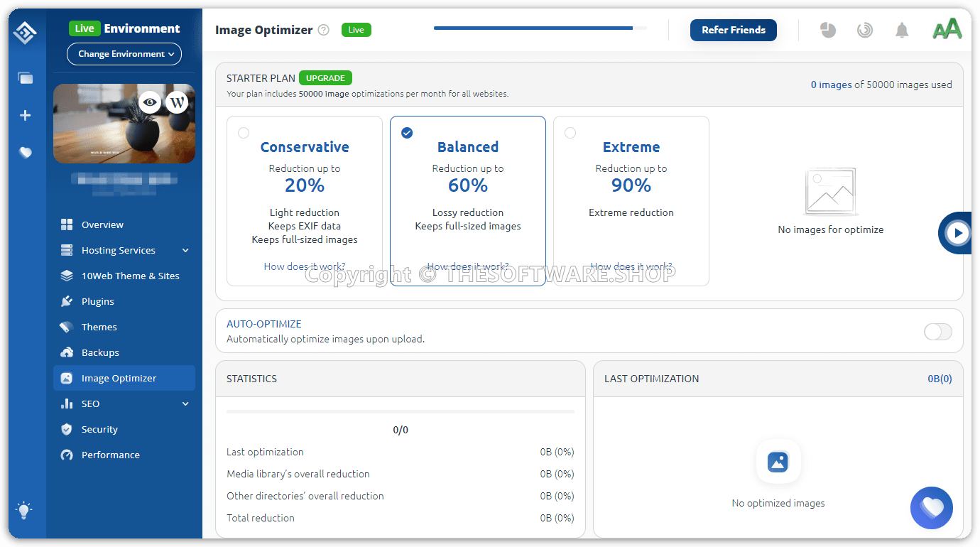Toggle the Auto-Optimize switch

tap(938, 332)
